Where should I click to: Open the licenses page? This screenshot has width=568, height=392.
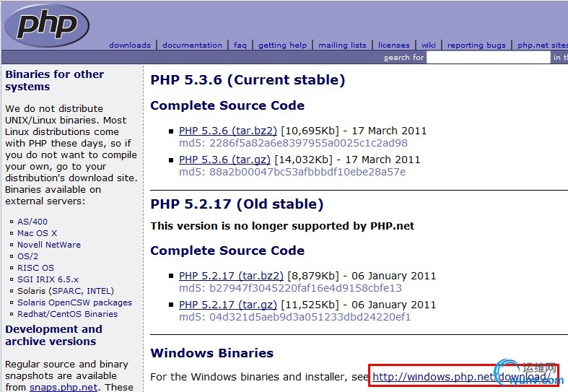(x=394, y=45)
